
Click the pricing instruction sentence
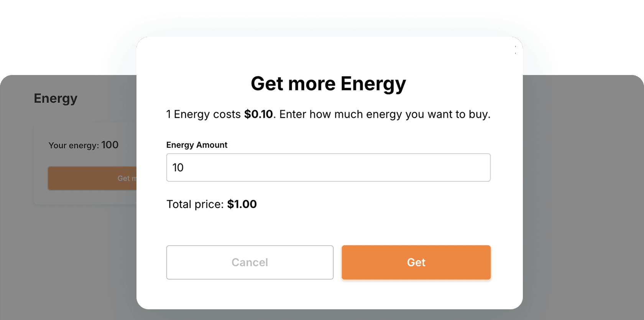pos(328,114)
